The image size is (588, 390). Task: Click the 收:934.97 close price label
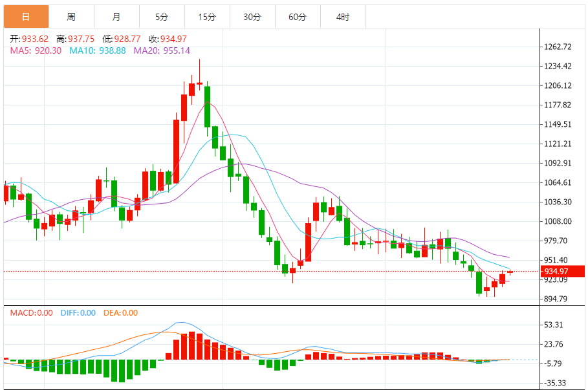pyautogui.click(x=168, y=39)
